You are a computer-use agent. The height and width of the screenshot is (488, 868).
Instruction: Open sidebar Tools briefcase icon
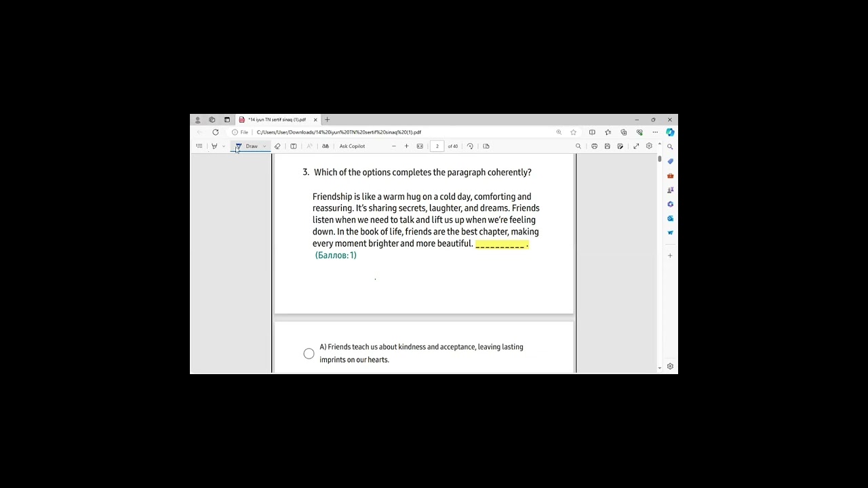coord(670,176)
